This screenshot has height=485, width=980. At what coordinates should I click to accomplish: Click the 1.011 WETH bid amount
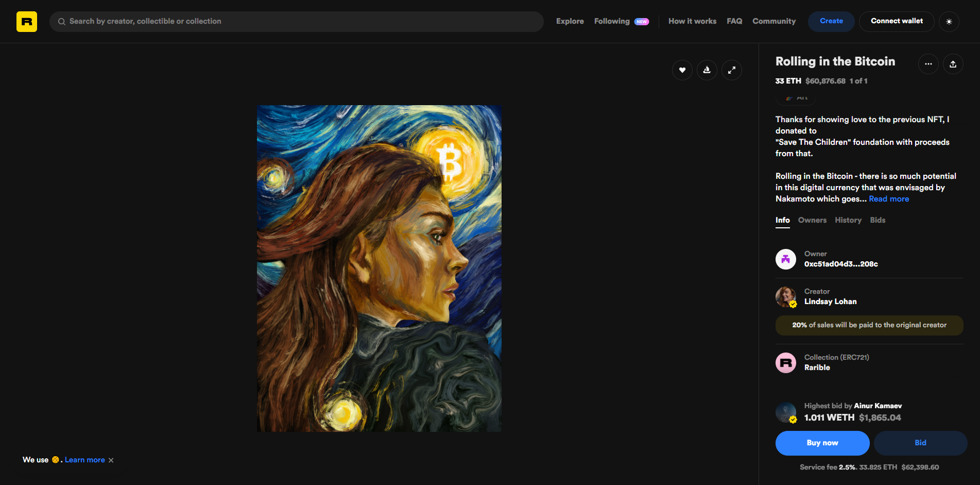click(829, 417)
